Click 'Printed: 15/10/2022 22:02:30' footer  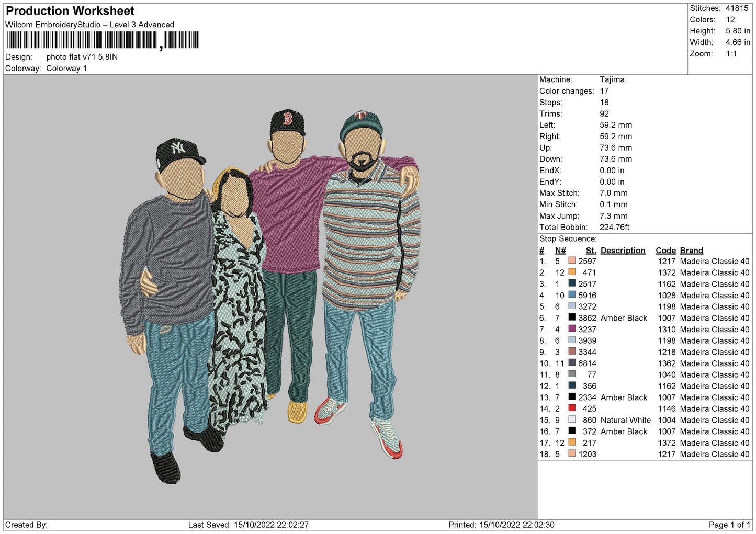click(501, 525)
